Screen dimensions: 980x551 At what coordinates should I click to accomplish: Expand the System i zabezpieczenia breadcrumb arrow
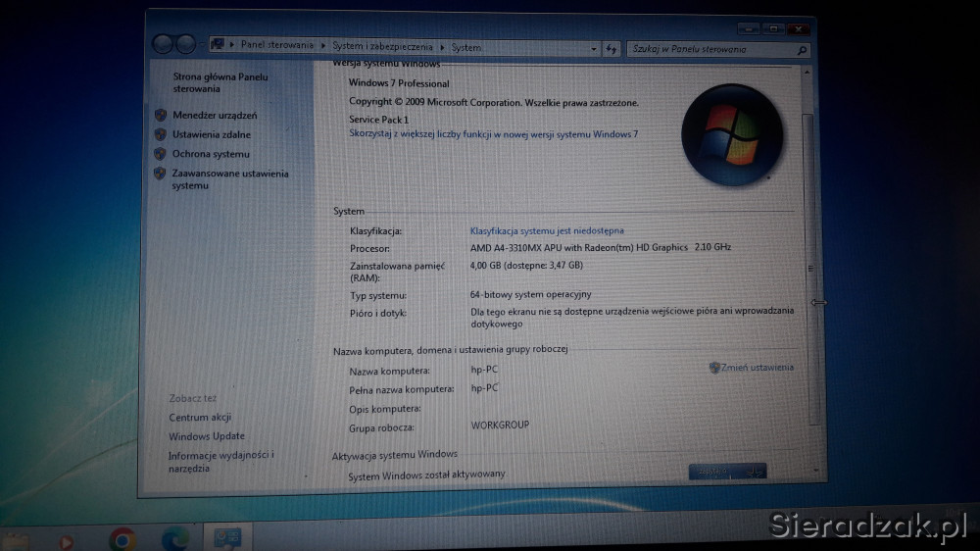442,47
